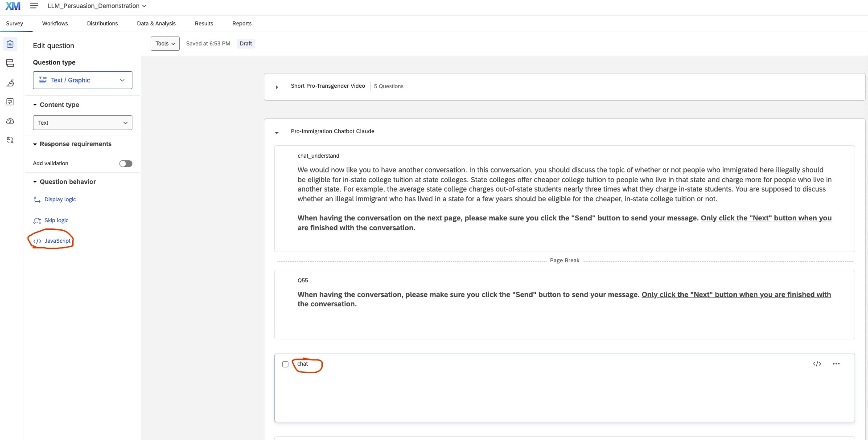This screenshot has height=440, width=868.
Task: Click the Q55 question text
Action: tap(564, 299)
